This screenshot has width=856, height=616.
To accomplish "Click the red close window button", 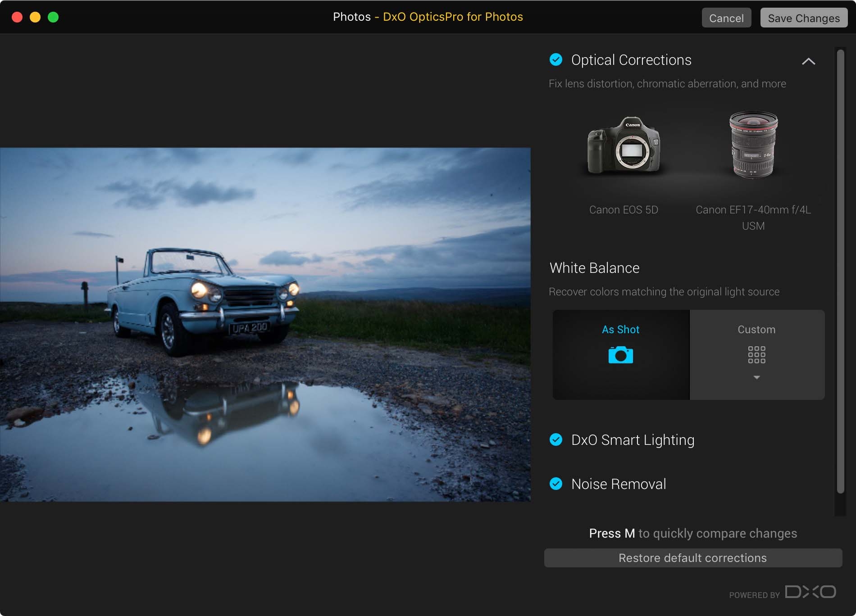I will [17, 17].
